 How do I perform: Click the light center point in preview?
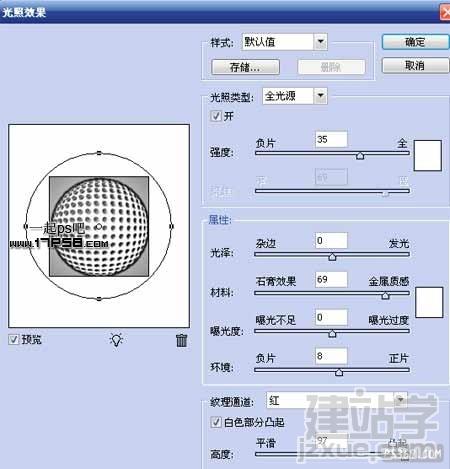click(99, 227)
